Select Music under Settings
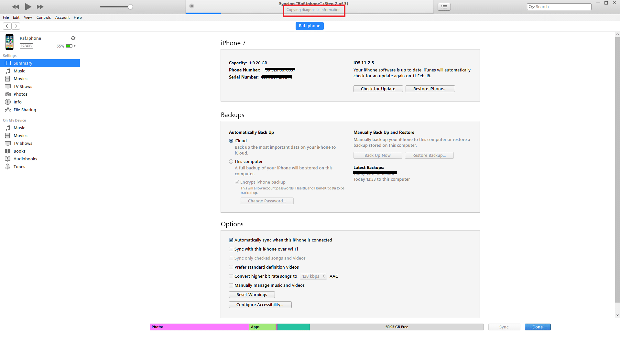Viewport: 620px width, 364px height. [x=40, y=71]
